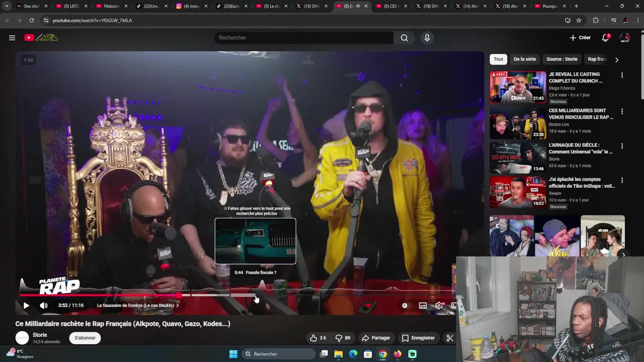Share the video with Partager

pos(376,338)
